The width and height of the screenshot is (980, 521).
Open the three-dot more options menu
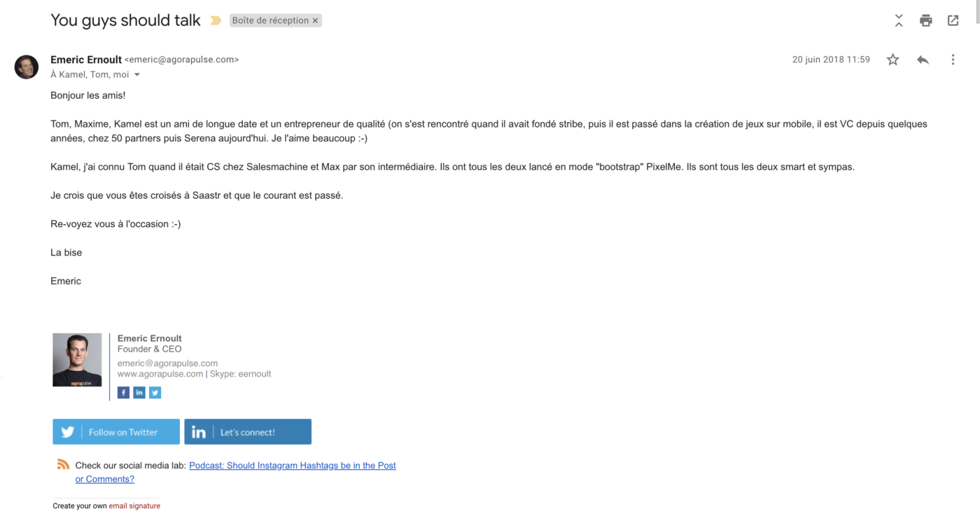pos(953,60)
